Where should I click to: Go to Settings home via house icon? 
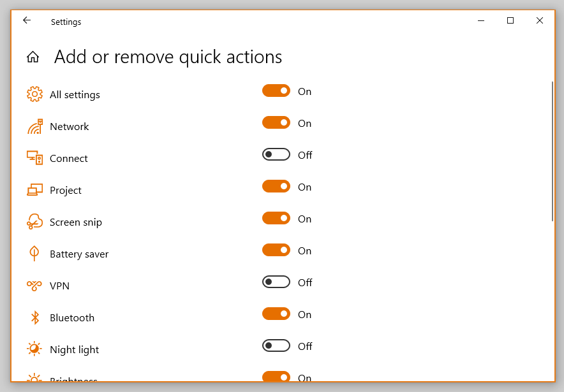[x=33, y=57]
